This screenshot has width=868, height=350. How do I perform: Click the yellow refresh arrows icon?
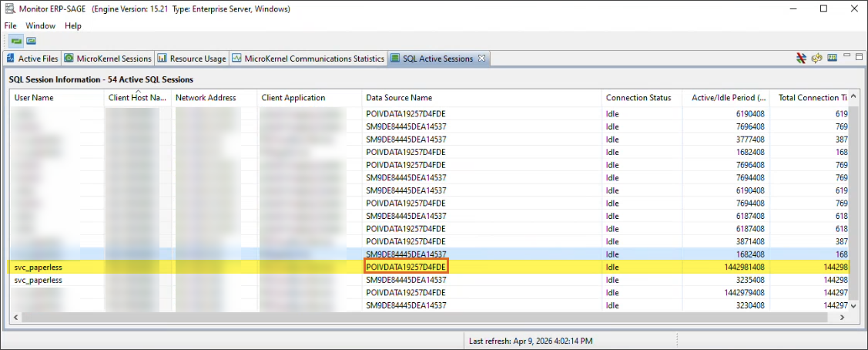(816, 58)
